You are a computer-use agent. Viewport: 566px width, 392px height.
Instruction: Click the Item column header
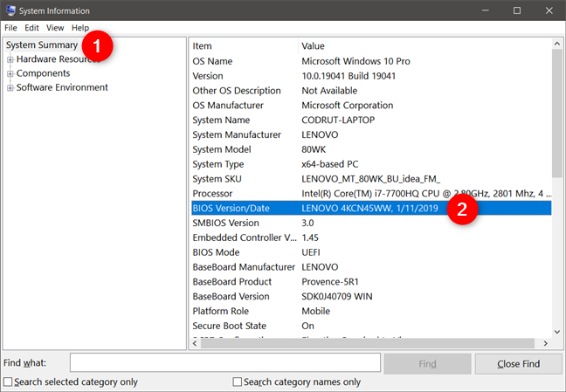pos(245,46)
